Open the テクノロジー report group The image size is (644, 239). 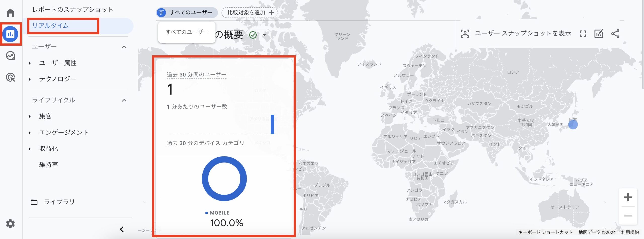[x=58, y=79]
